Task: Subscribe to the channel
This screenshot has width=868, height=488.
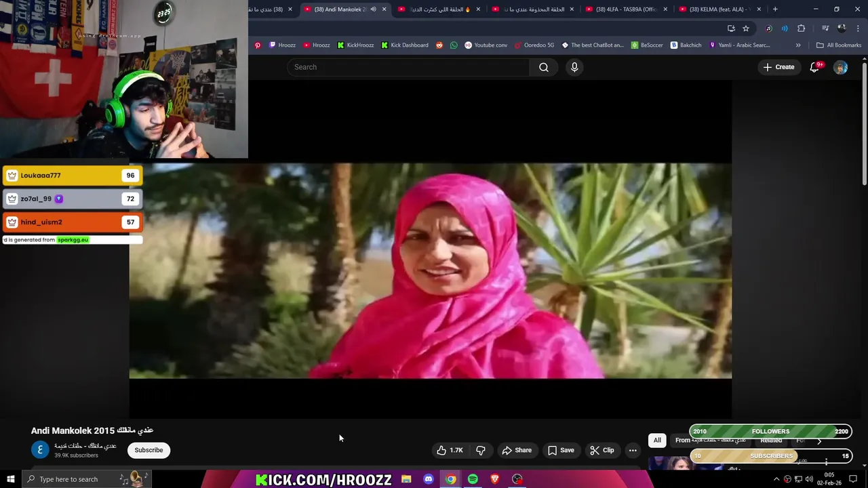Action: [149, 450]
